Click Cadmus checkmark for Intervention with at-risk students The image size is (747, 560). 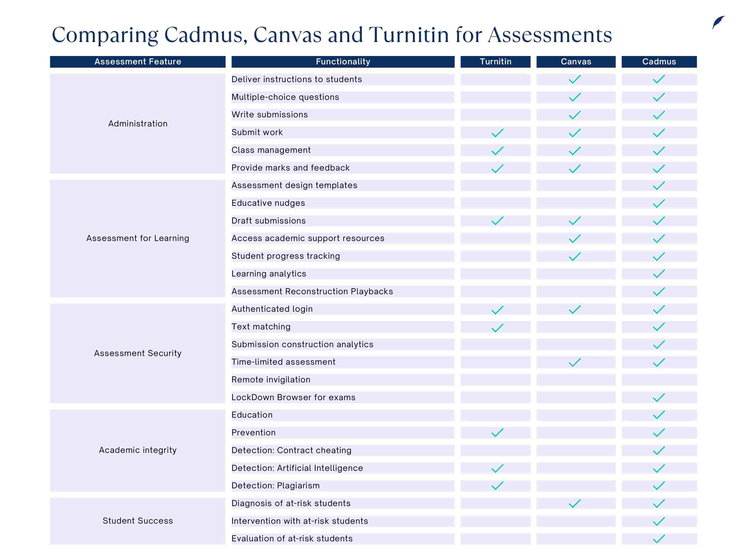point(659,521)
